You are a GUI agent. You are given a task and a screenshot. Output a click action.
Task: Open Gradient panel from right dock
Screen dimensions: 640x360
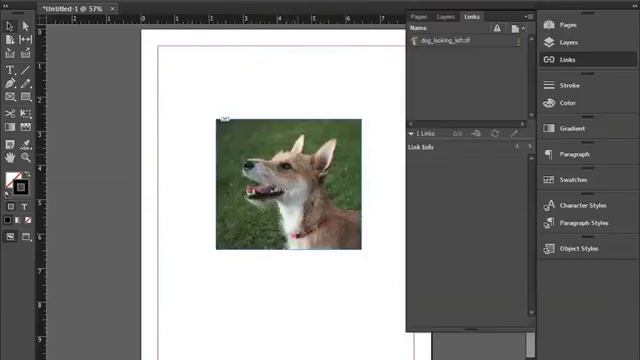click(588, 129)
